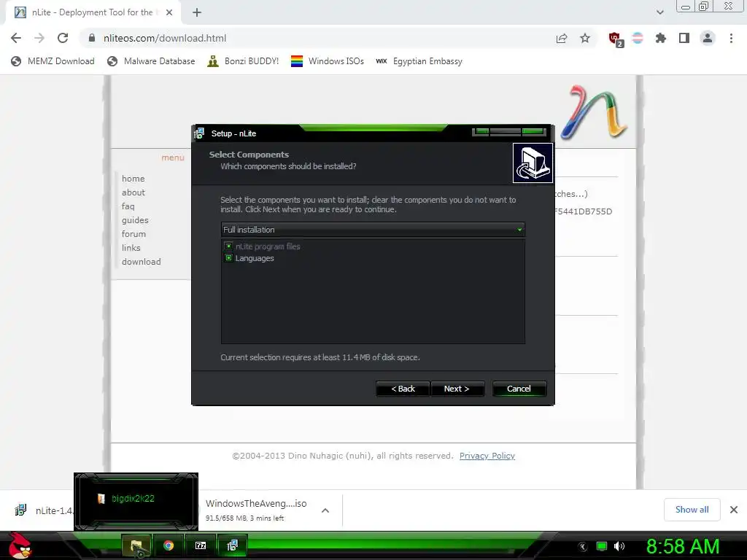The width and height of the screenshot is (747, 560).
Task: Toggle the browser side panel icon
Action: pos(684,38)
